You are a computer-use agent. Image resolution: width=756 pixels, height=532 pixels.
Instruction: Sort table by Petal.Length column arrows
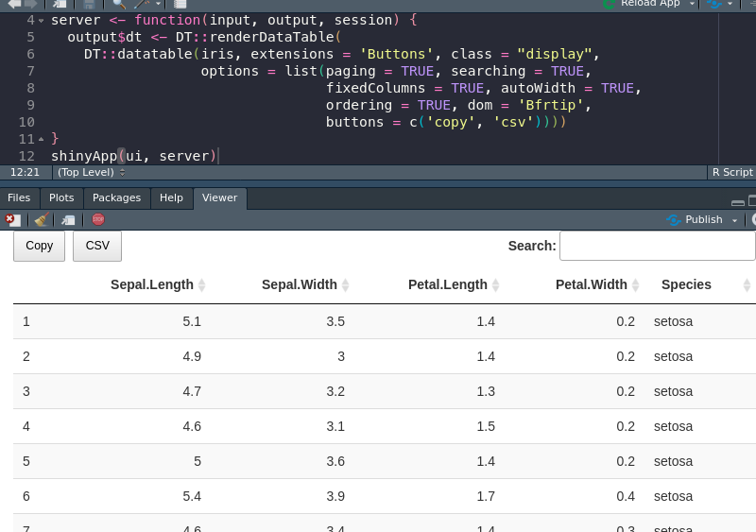(495, 284)
